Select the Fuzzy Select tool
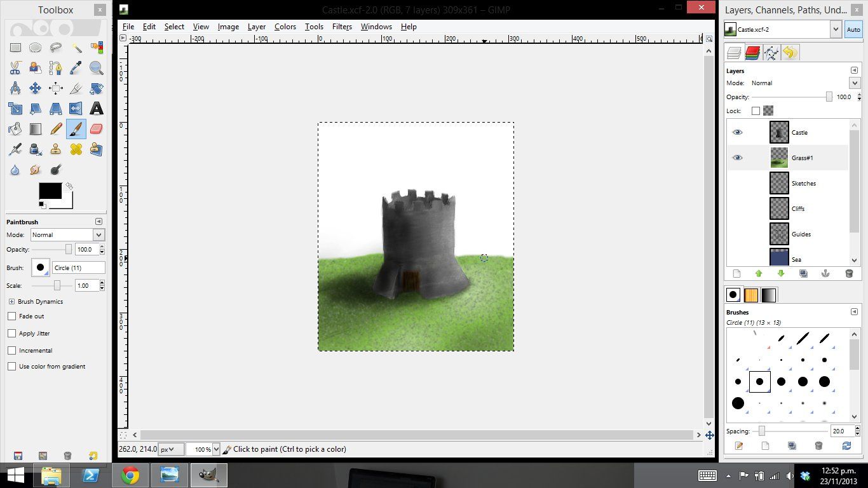This screenshot has height=488, width=868. point(78,47)
